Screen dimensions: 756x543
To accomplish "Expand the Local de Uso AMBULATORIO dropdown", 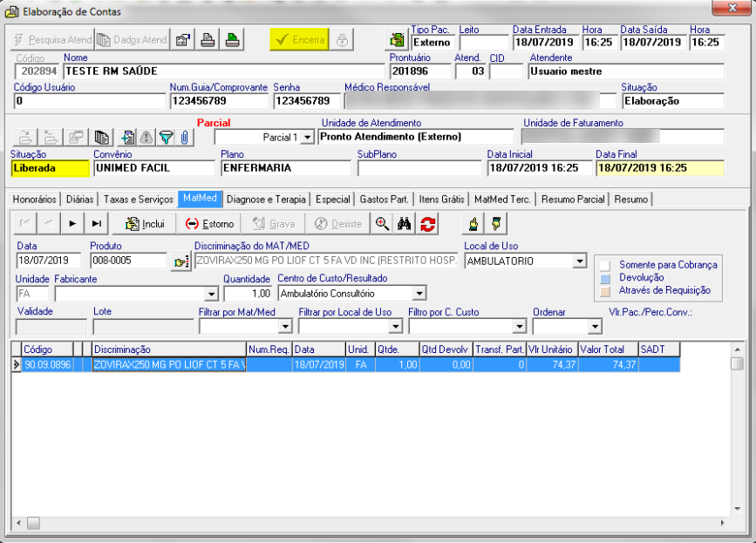I will [579, 261].
